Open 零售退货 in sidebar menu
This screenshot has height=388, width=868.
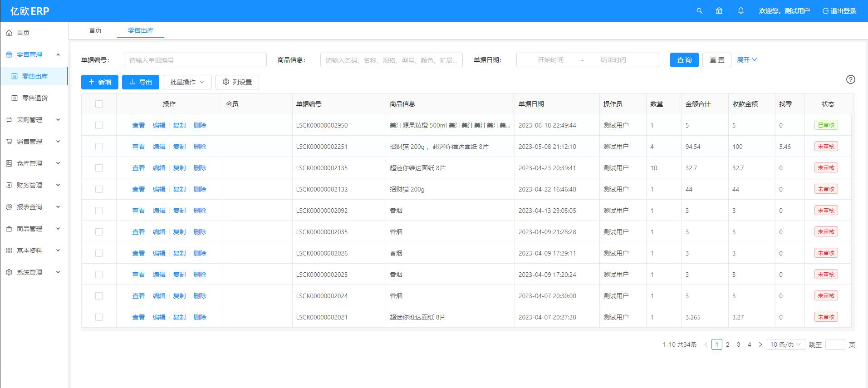tap(34, 98)
